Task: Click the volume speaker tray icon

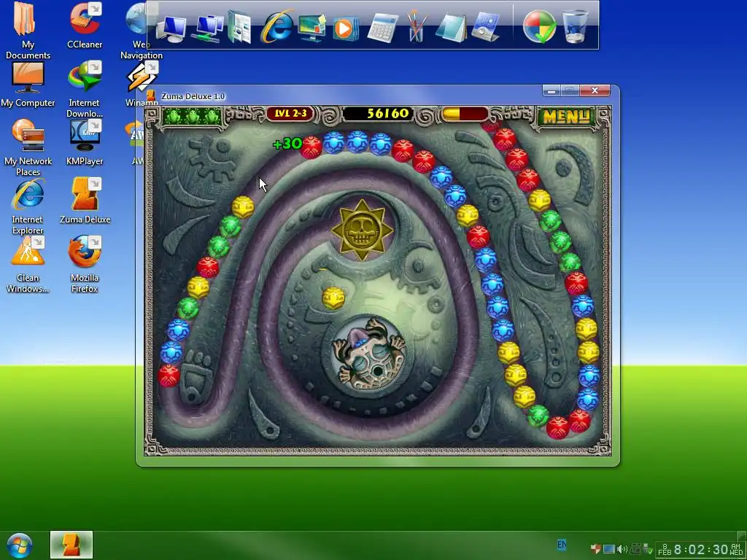Action: click(622, 549)
